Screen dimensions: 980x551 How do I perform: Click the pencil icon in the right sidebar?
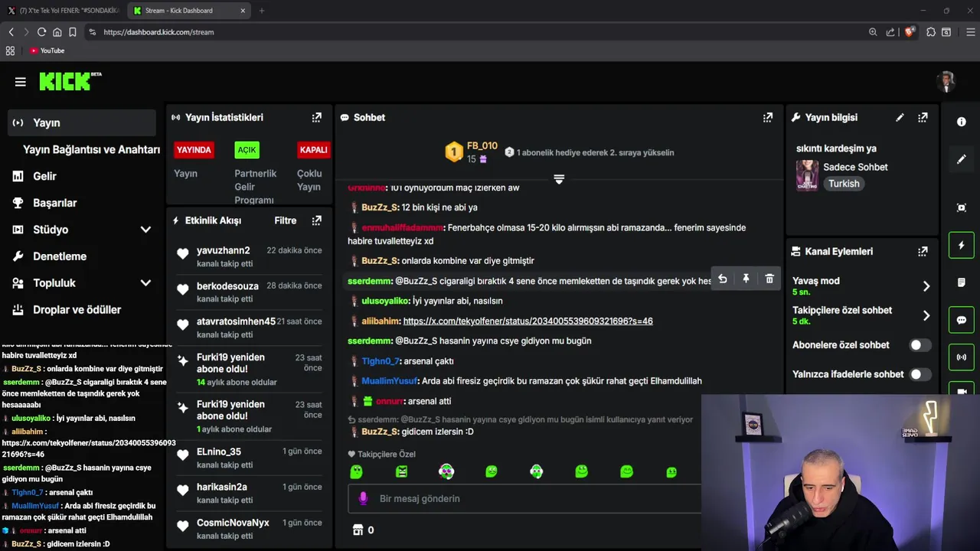[962, 159]
